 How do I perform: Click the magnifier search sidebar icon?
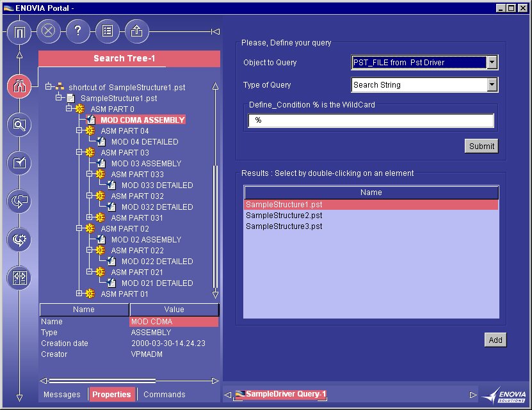click(x=19, y=125)
